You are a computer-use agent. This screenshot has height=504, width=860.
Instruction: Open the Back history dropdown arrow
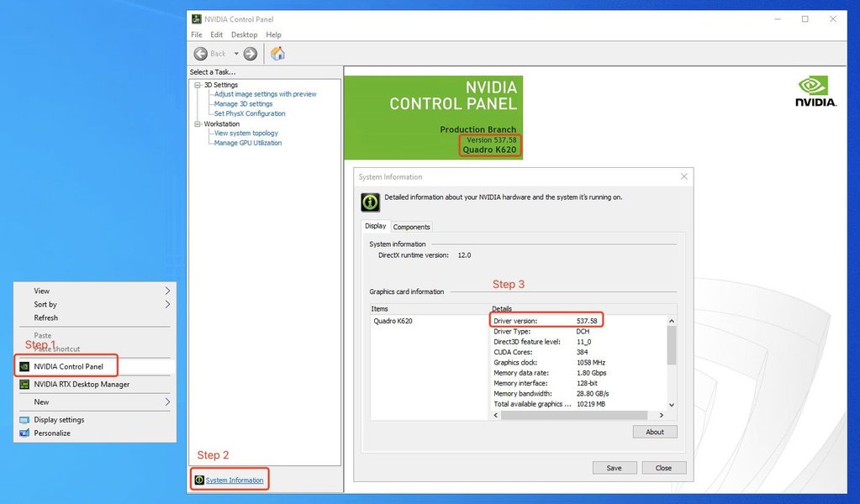tap(236, 54)
